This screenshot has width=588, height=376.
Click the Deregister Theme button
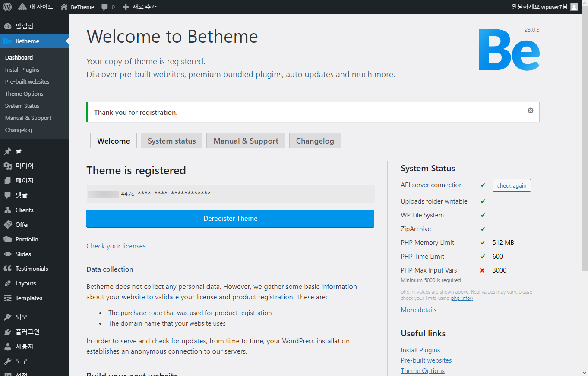point(231,218)
